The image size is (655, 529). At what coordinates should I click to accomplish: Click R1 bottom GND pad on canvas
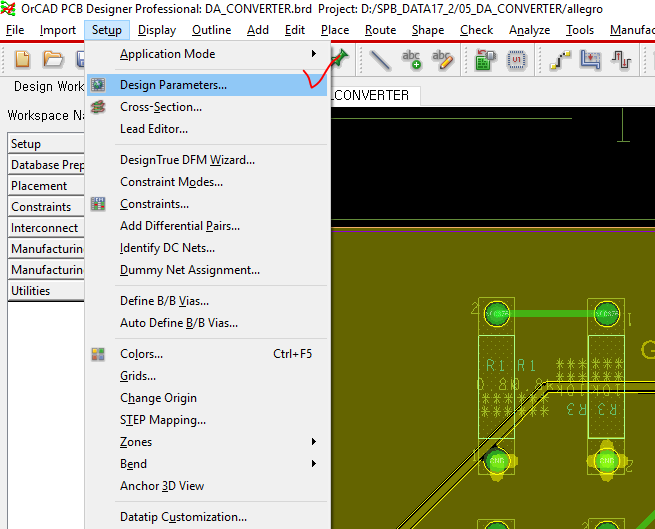point(497,461)
